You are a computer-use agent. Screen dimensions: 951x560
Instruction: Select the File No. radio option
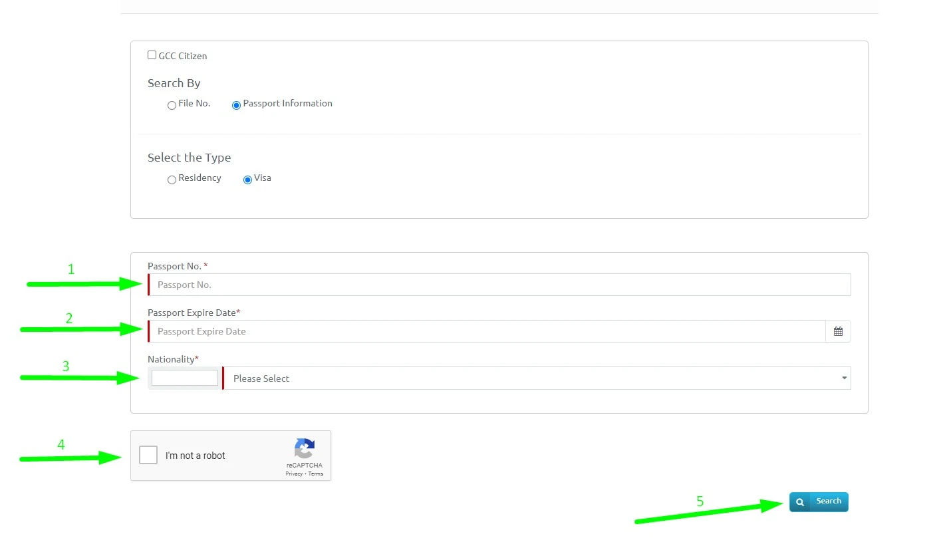[x=172, y=105]
